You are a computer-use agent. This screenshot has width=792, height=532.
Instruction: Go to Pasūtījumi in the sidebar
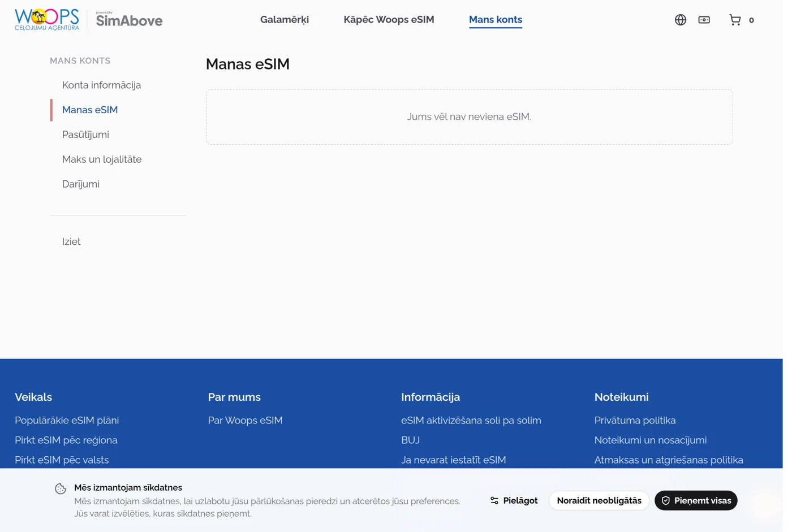85,135
